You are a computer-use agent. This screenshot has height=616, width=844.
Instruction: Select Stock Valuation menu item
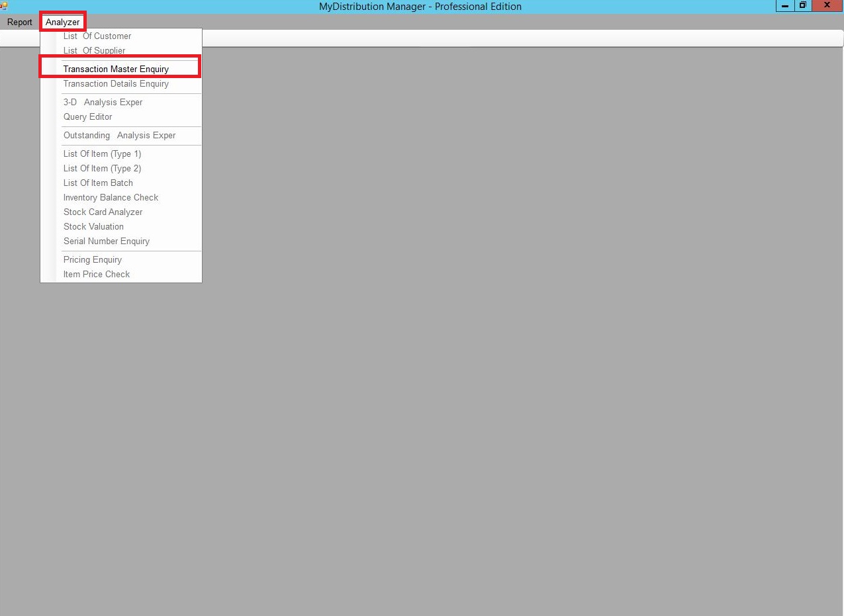(x=93, y=227)
